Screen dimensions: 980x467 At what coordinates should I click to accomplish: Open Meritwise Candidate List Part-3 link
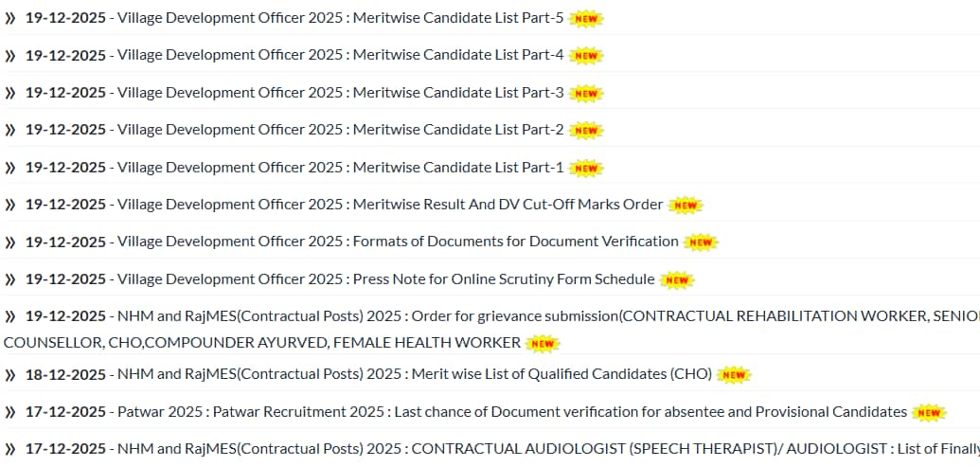341,93
